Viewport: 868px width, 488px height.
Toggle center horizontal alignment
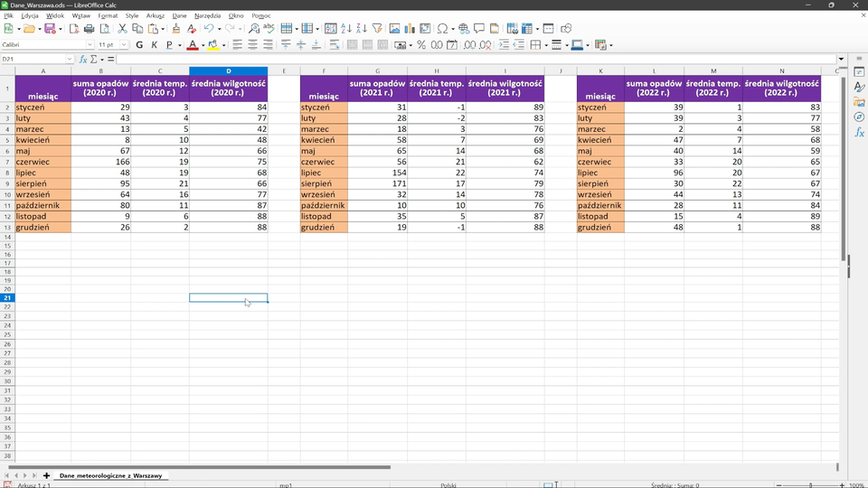click(x=252, y=44)
